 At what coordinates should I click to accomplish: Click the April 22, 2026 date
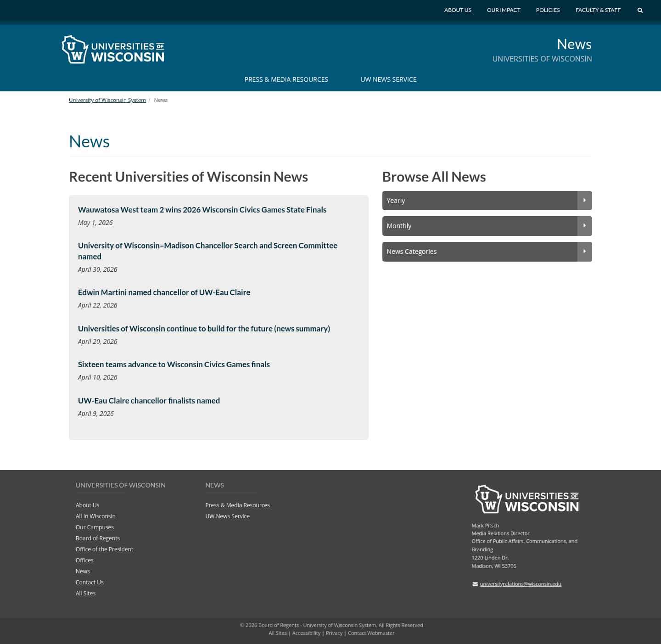[x=97, y=305]
